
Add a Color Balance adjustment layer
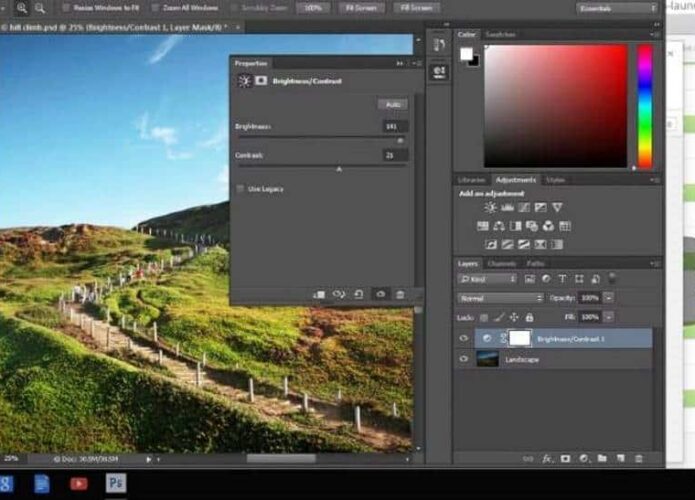pos(499,226)
